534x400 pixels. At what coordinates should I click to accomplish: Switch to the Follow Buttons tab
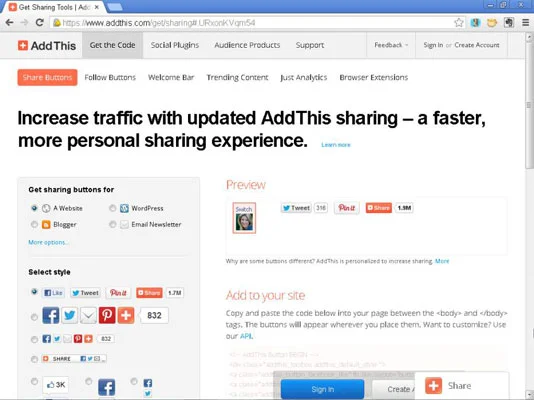click(110, 77)
